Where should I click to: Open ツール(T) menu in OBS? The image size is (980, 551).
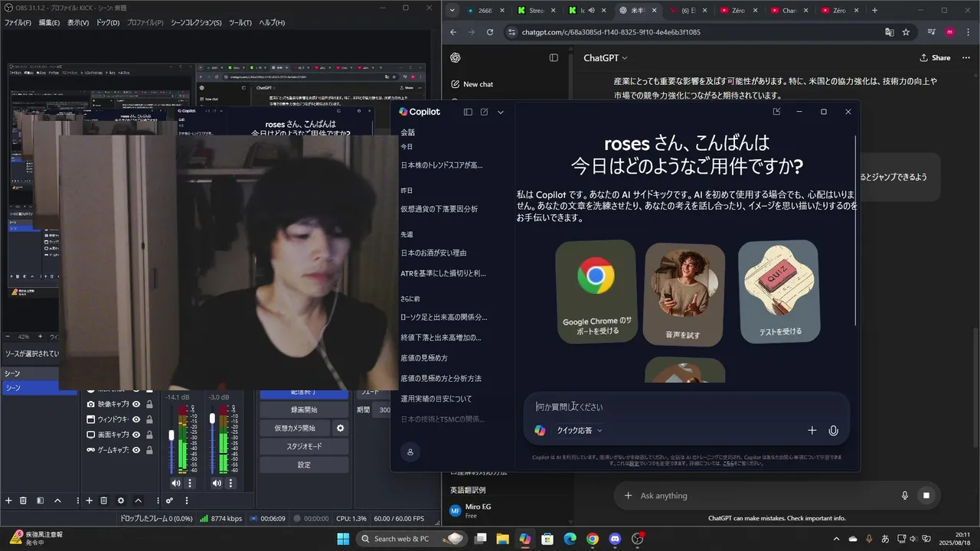click(240, 22)
